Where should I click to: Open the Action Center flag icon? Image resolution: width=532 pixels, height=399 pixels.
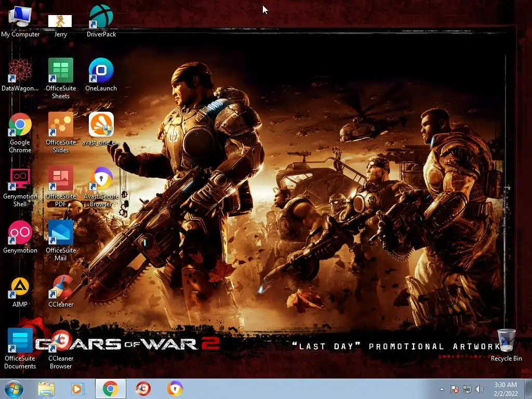pyautogui.click(x=454, y=389)
